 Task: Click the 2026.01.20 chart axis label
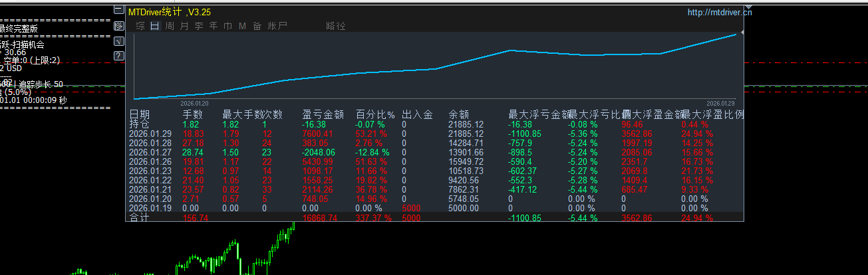(194, 104)
